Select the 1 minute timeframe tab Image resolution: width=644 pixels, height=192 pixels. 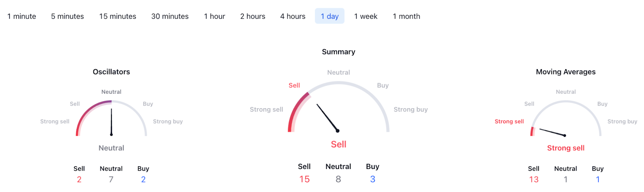(x=22, y=17)
